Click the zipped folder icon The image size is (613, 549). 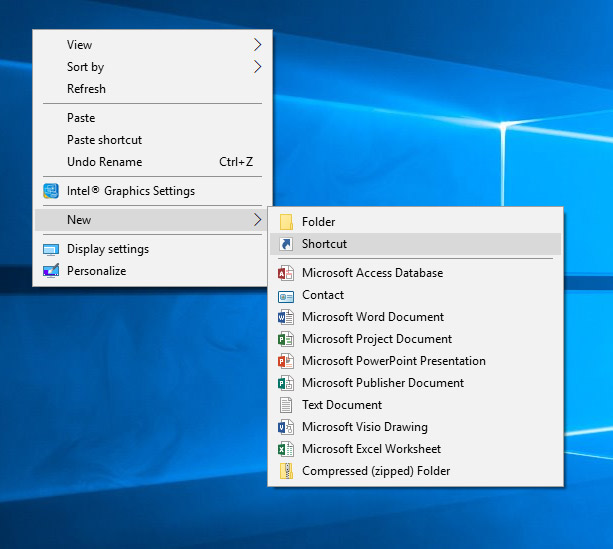point(286,471)
